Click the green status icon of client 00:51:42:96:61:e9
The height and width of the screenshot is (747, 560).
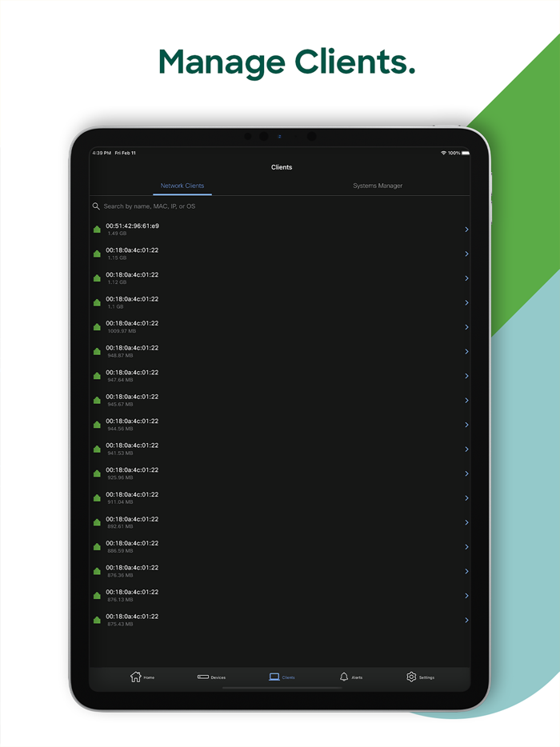(x=97, y=230)
